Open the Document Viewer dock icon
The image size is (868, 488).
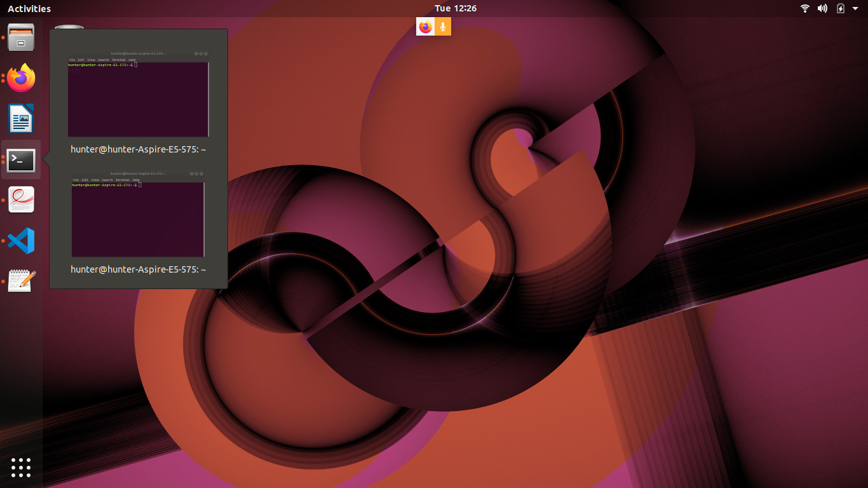21,200
